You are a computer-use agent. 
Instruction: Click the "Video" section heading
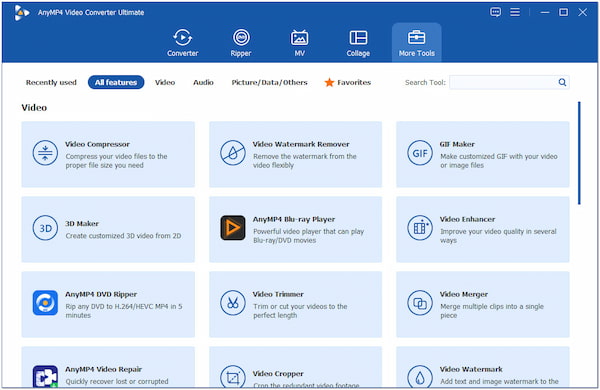(34, 108)
